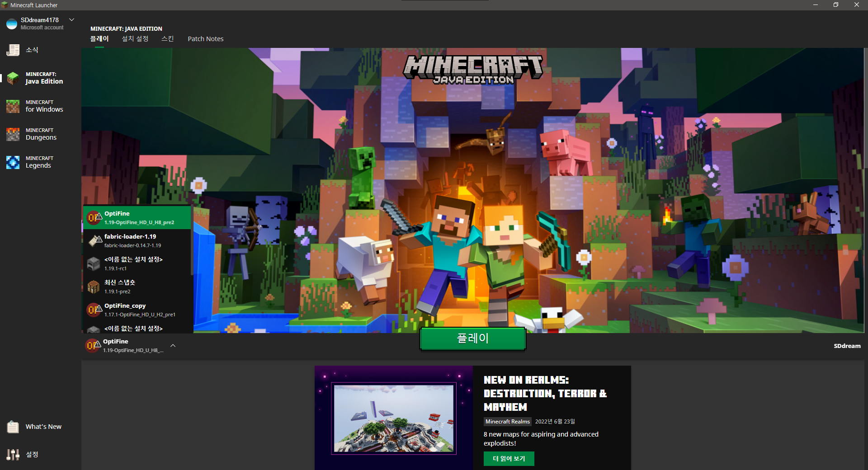Viewport: 868px width, 470px height.
Task: Click the OptiFine 1.19 installation icon in list
Action: [x=94, y=218]
